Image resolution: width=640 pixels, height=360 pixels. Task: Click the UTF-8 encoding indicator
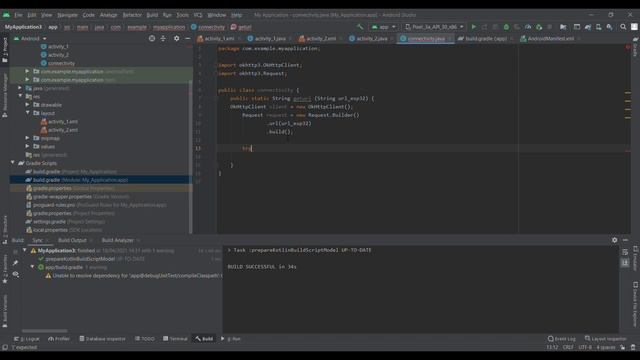coord(585,347)
